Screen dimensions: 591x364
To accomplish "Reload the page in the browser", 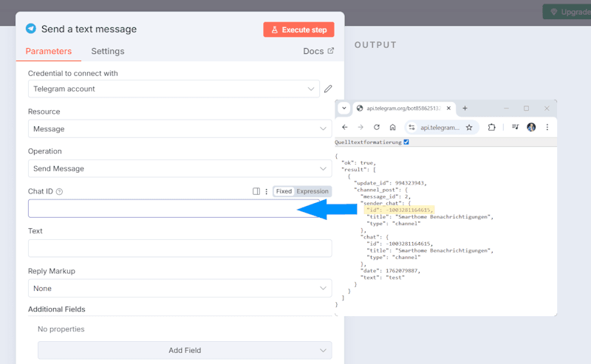I will pyautogui.click(x=377, y=127).
